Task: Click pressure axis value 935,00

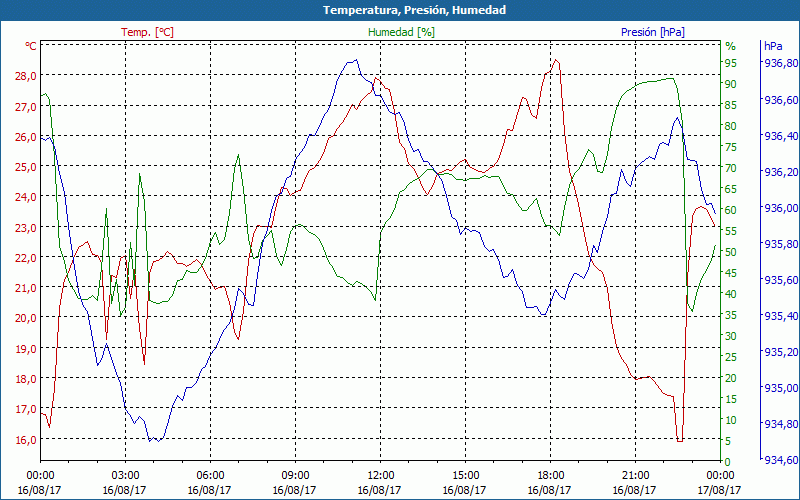Action: pos(780,388)
